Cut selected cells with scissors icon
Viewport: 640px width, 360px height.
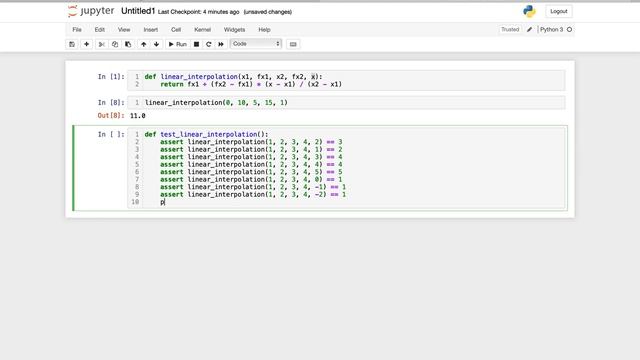(102, 44)
